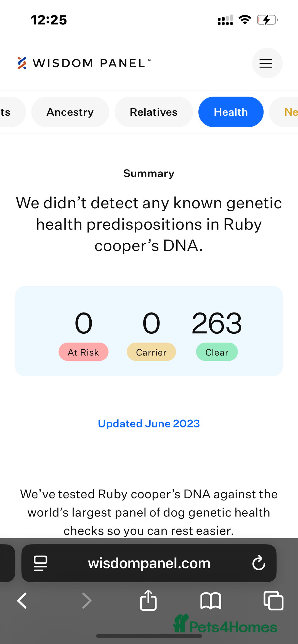The height and width of the screenshot is (644, 298).
Task: Select the partially visible orange tab
Action: pos(284,112)
